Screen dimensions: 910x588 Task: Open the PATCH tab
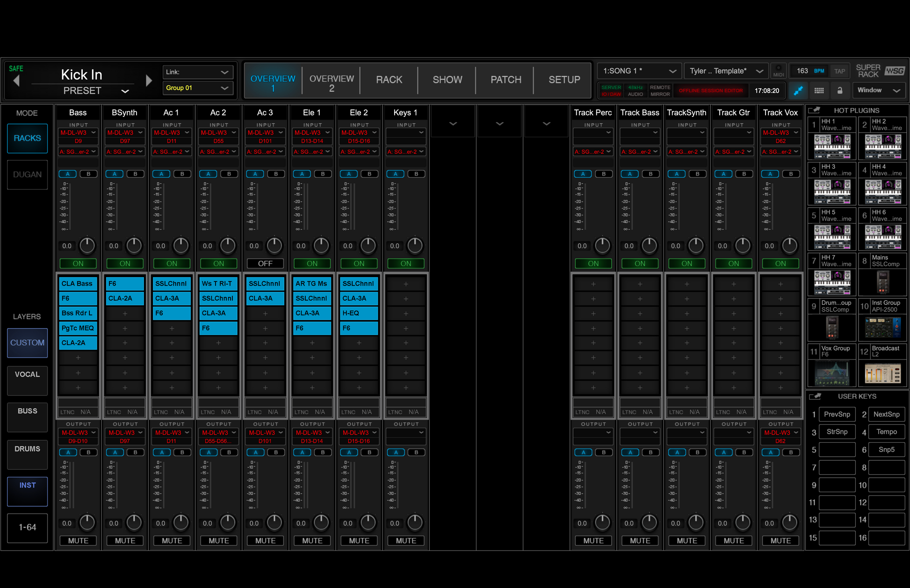506,80
